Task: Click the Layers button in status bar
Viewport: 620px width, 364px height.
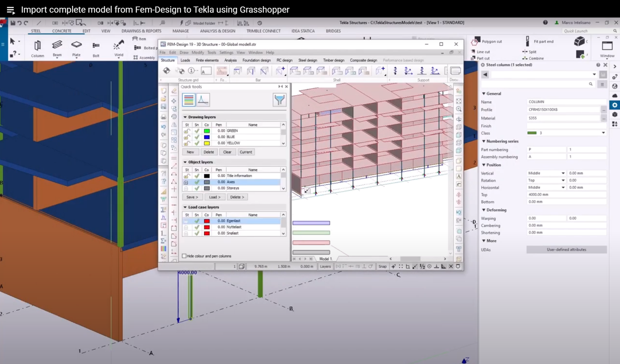Action: [325, 266]
